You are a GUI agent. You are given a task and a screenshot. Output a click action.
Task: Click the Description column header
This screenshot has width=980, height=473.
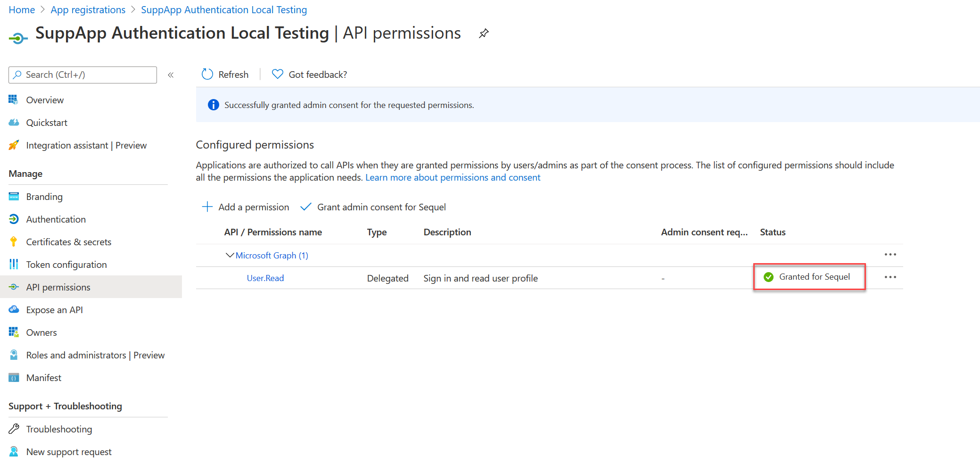(447, 232)
